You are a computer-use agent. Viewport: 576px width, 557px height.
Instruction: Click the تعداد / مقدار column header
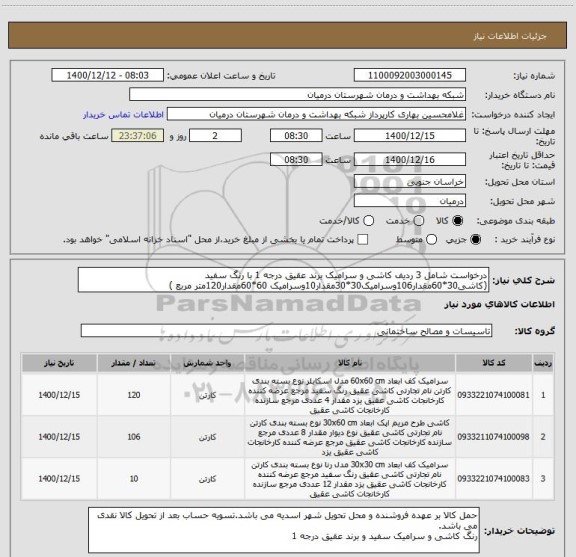(134, 363)
